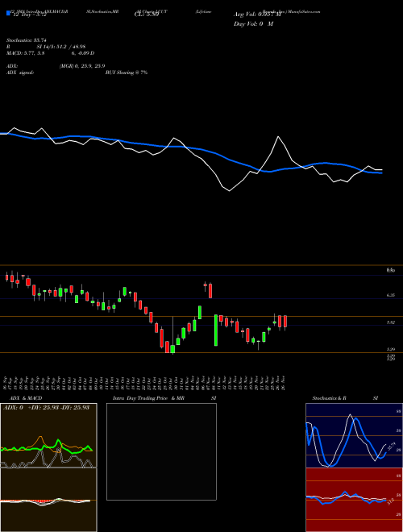Open the empty Intra Day Trading chart
The image size is (403, 532).
(161, 451)
